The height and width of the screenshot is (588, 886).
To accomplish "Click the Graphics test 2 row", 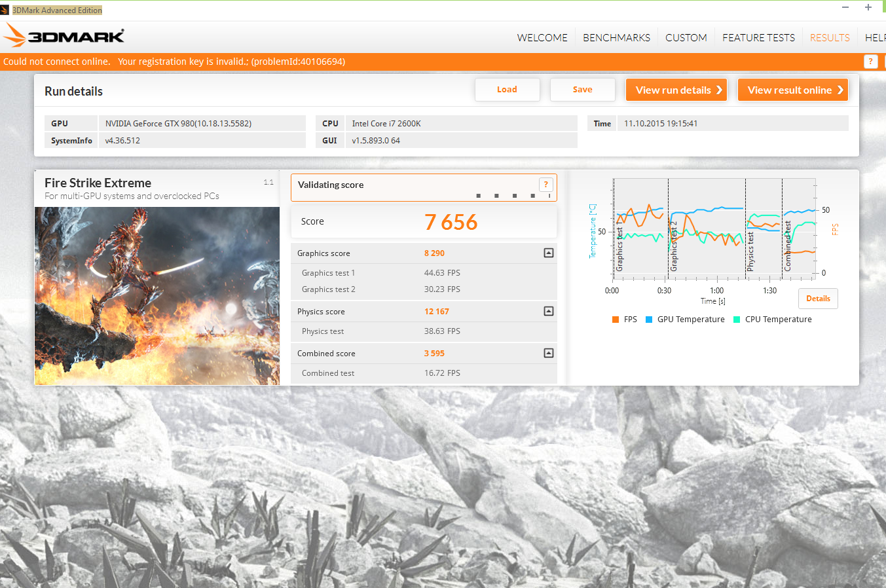I will click(424, 289).
